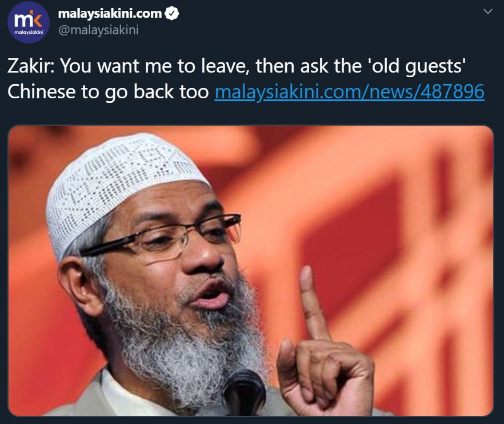Click the 'Zakir:' word in the tweet
The width and height of the screenshot is (504, 424).
point(31,66)
